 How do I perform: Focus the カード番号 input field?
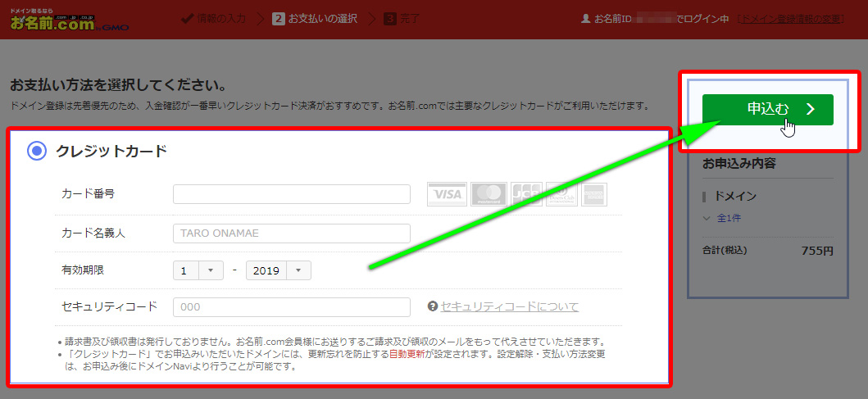coord(291,194)
